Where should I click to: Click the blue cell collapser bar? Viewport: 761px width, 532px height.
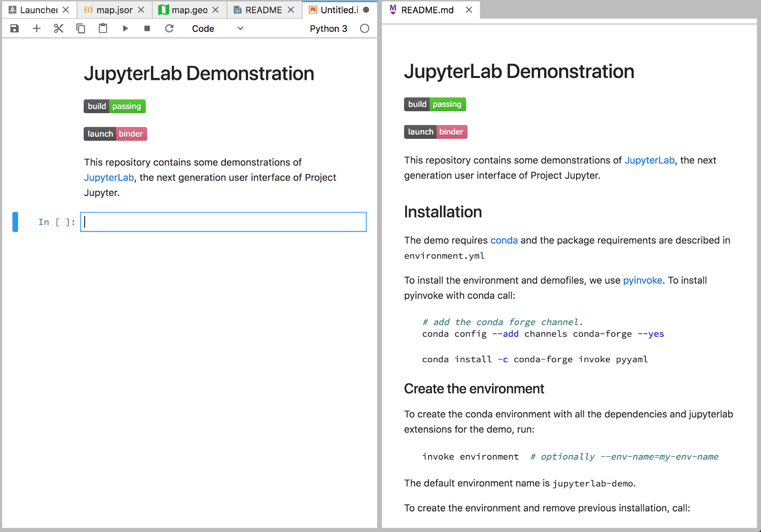[15, 222]
